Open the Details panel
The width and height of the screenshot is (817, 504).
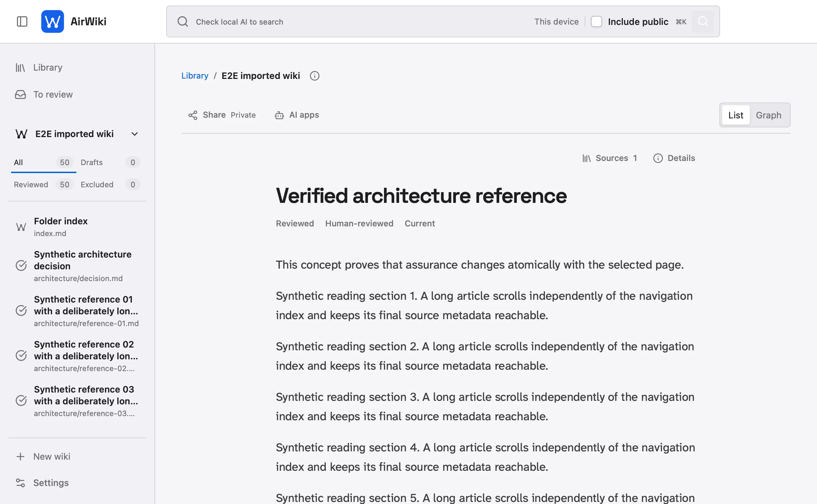(x=674, y=158)
